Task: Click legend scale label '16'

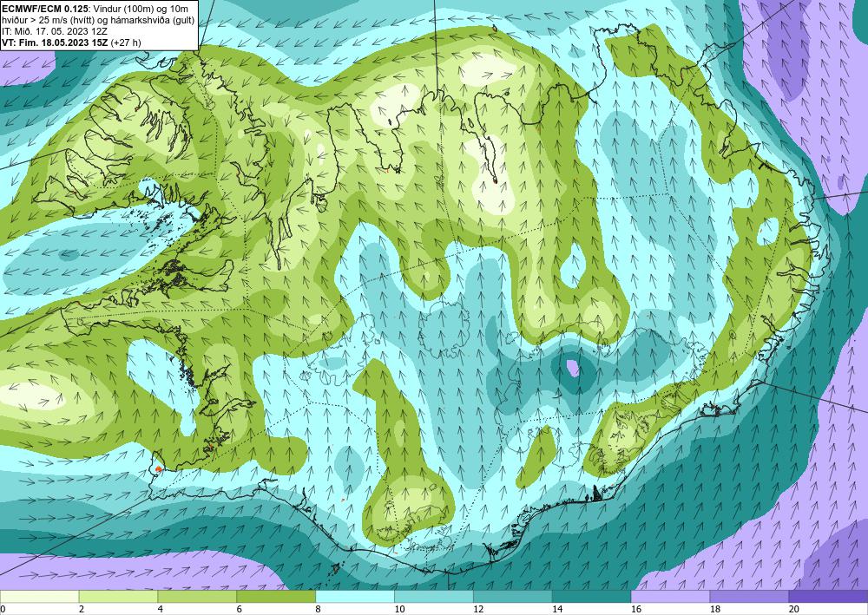Action: click(636, 609)
